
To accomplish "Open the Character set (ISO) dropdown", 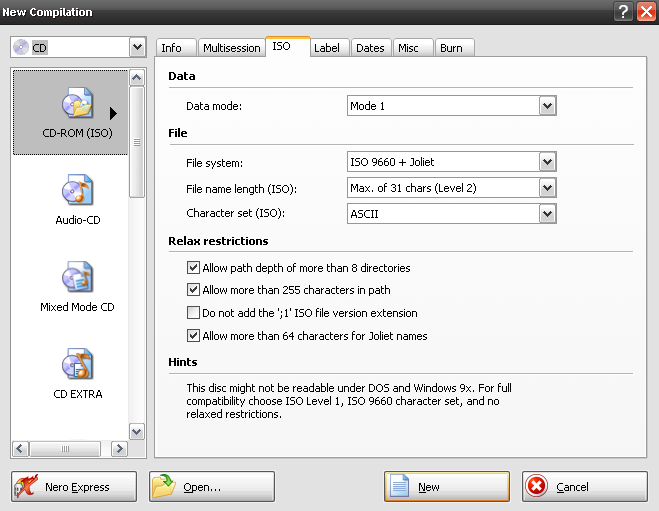I will pyautogui.click(x=547, y=214).
